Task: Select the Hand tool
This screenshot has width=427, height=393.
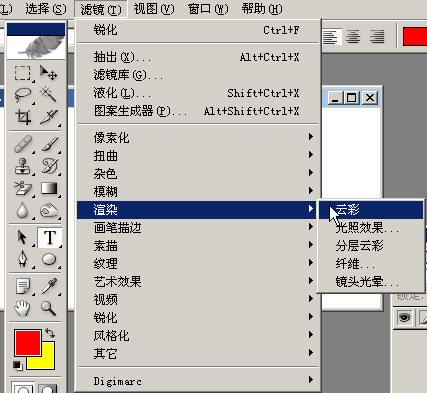Action: point(22,308)
